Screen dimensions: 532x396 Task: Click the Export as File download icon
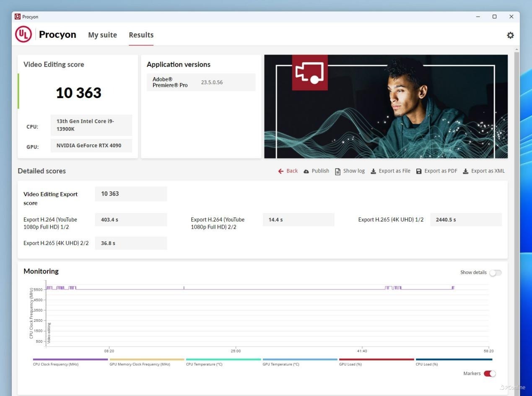coord(373,171)
